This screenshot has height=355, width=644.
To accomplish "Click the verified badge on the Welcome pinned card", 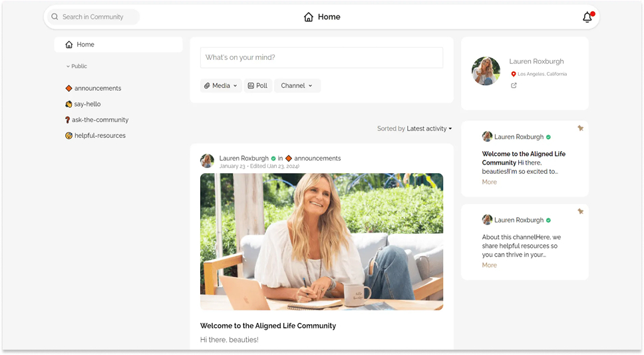I will [x=548, y=137].
